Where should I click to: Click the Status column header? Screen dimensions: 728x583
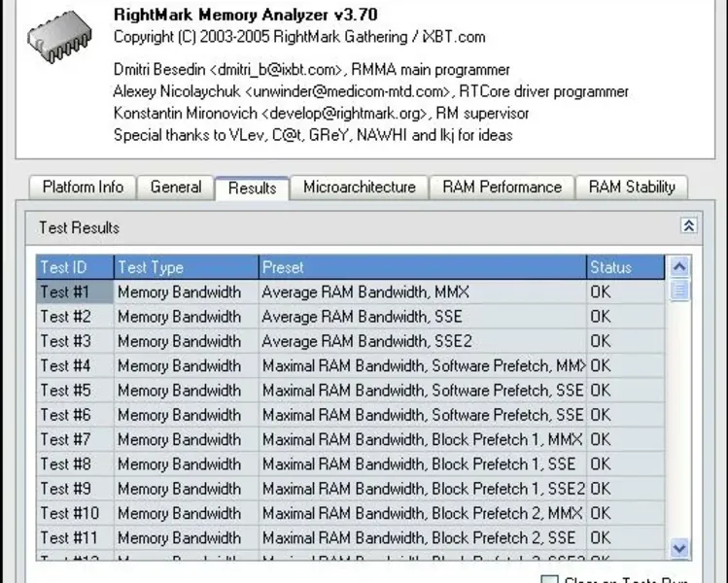pyautogui.click(x=625, y=267)
